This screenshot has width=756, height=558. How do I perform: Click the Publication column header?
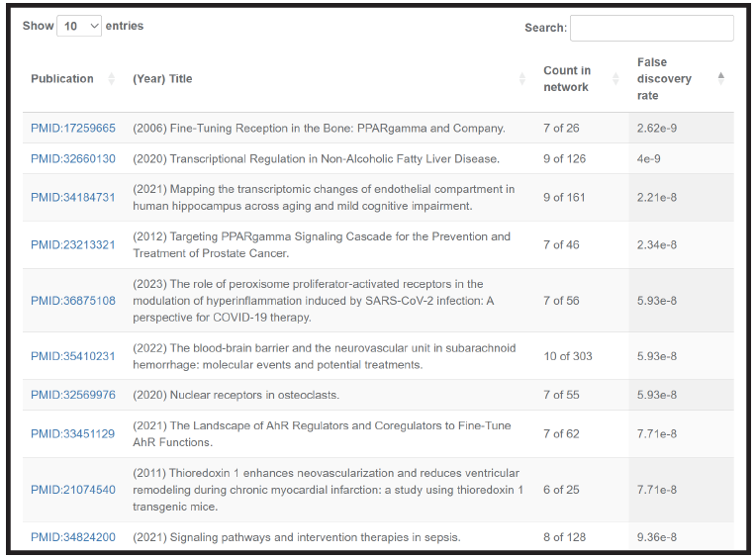[x=62, y=78]
